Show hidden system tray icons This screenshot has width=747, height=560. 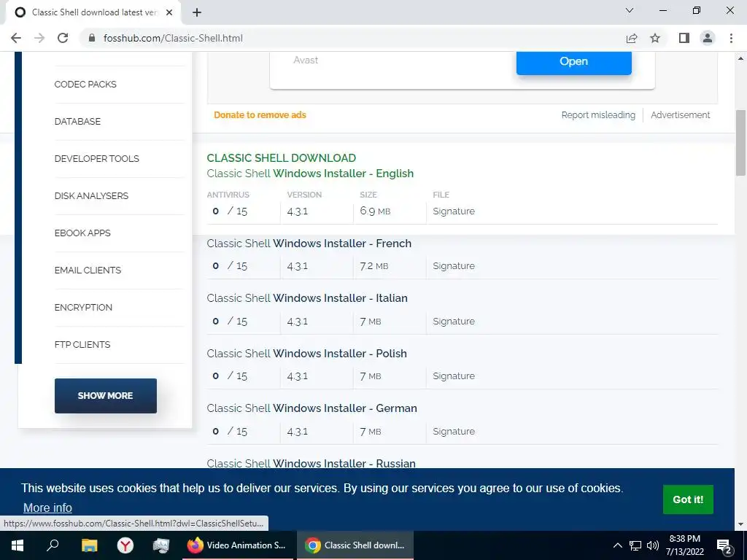click(x=617, y=545)
